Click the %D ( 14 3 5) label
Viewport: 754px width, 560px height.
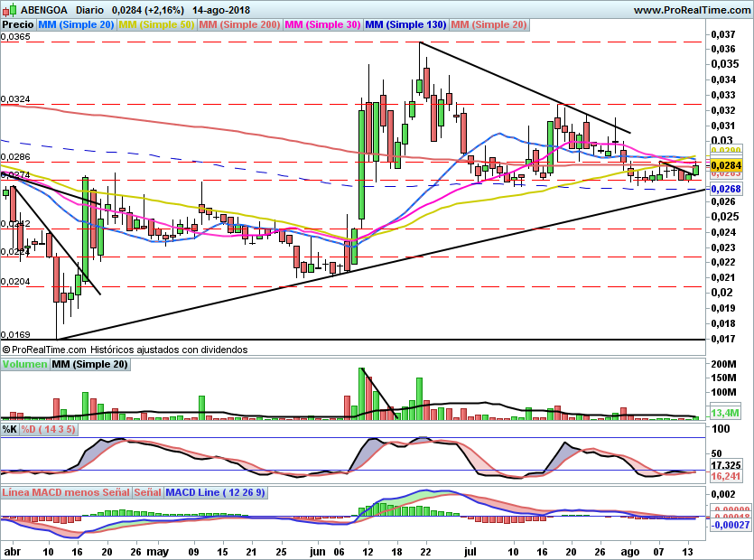[49, 429]
